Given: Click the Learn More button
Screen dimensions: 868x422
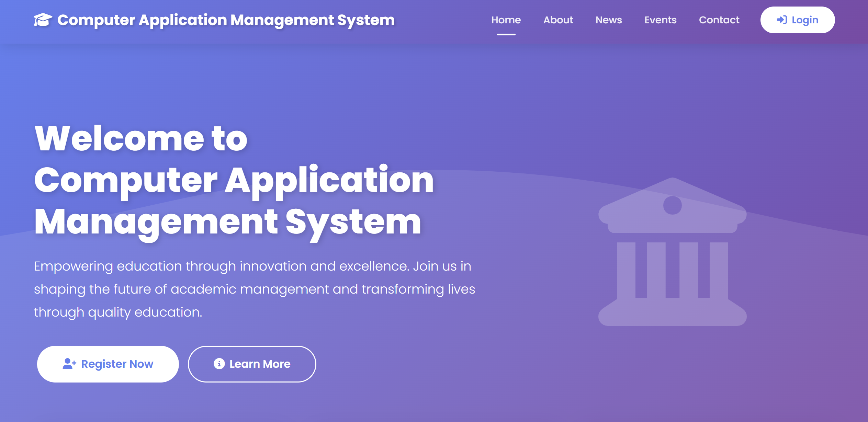Looking at the screenshot, I should tap(252, 364).
